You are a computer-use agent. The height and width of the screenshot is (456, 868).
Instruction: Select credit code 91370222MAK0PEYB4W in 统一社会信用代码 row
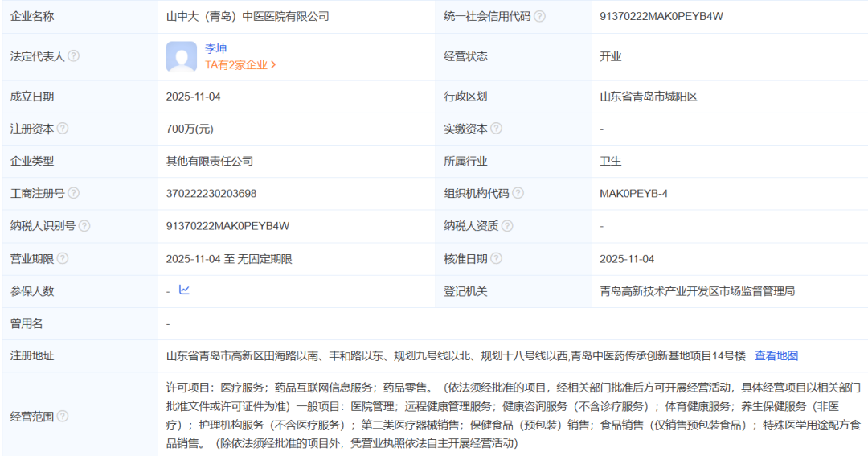pos(661,17)
